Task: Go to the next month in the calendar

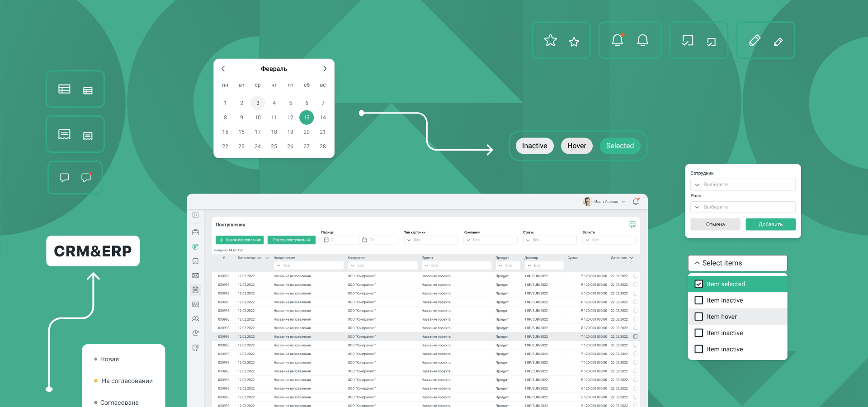Action: [x=325, y=69]
